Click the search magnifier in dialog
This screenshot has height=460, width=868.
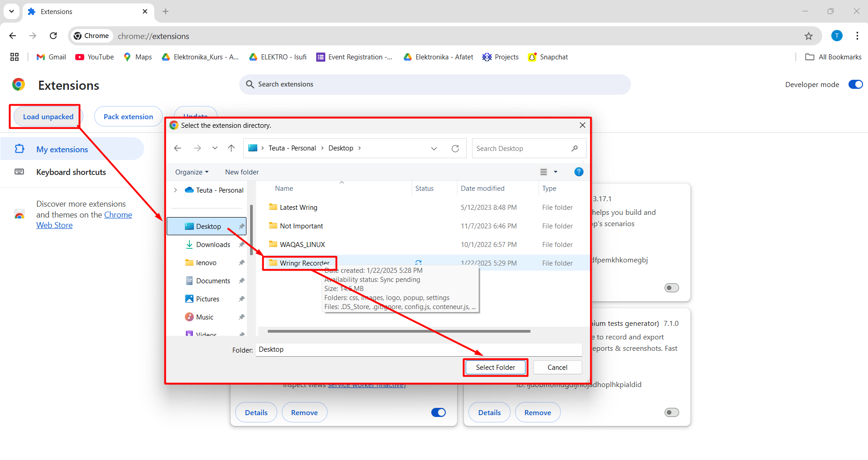click(x=574, y=149)
